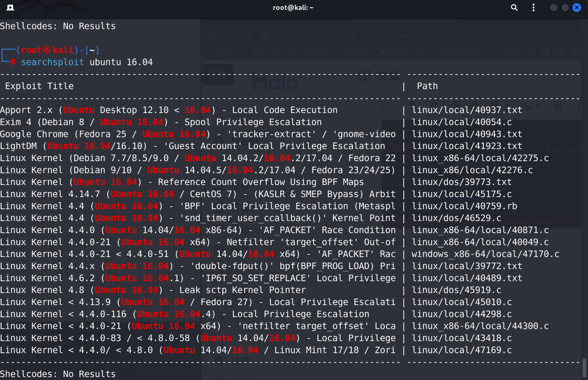The width and height of the screenshot is (588, 380).
Task: Click path 'linux/local/45010.c'
Action: point(462,302)
